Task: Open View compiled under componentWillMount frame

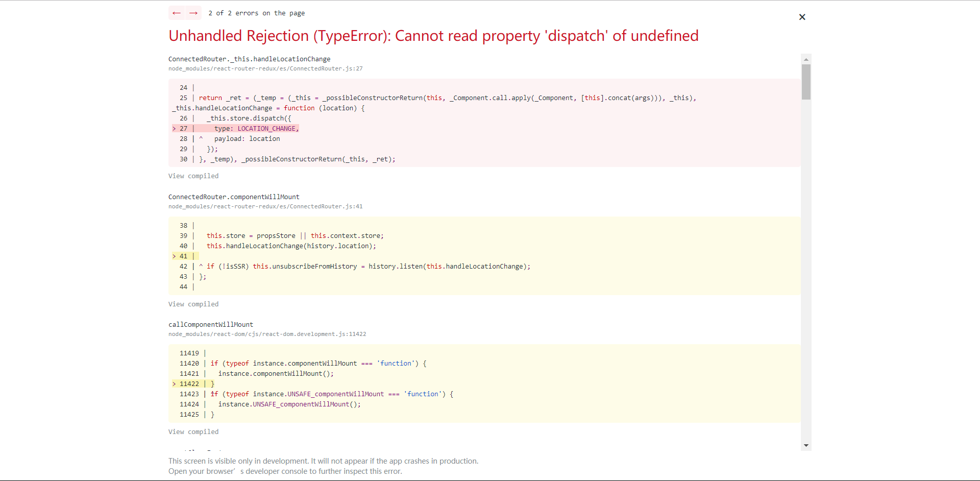Action: (x=193, y=304)
